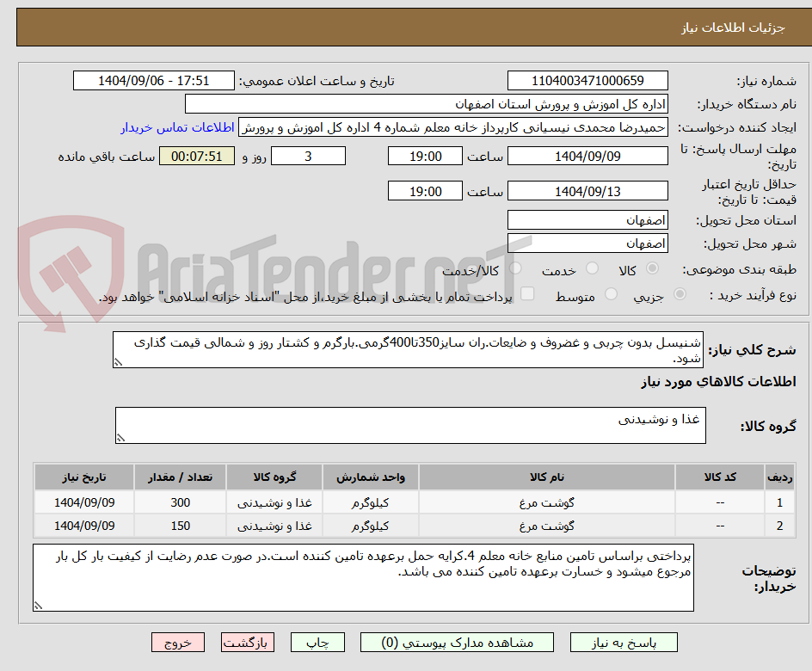Click the چاپ button to print
Image resolution: width=812 pixels, height=671 pixels.
click(x=317, y=642)
